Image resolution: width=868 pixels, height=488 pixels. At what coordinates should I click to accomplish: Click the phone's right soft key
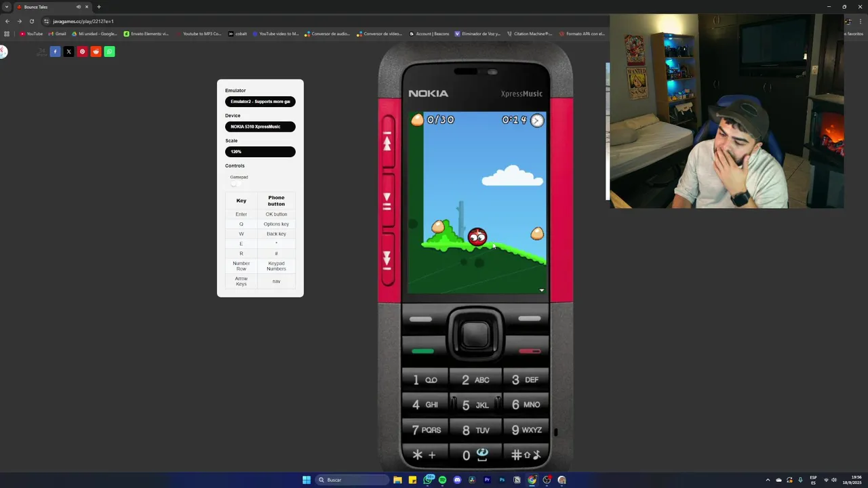pos(530,319)
